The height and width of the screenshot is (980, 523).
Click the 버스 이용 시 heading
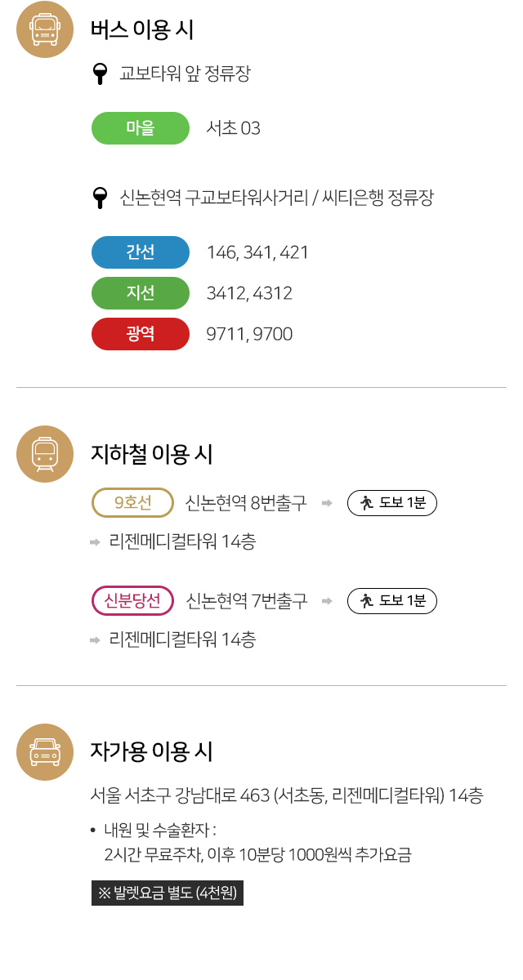tap(142, 30)
